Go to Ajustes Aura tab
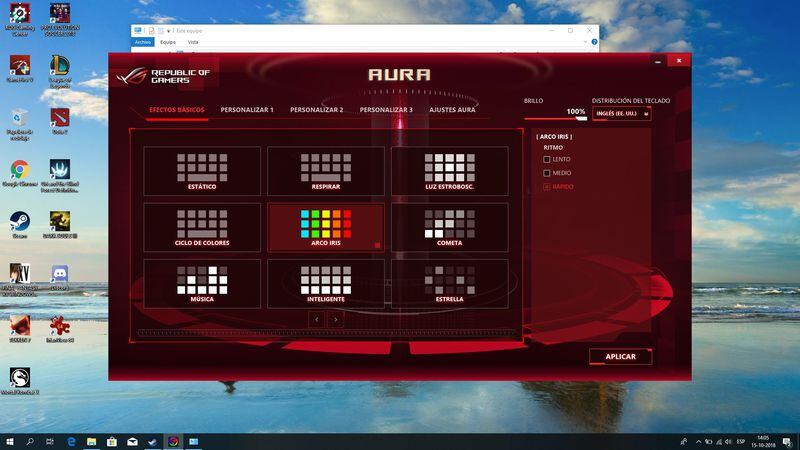This screenshot has width=800, height=450. [452, 110]
